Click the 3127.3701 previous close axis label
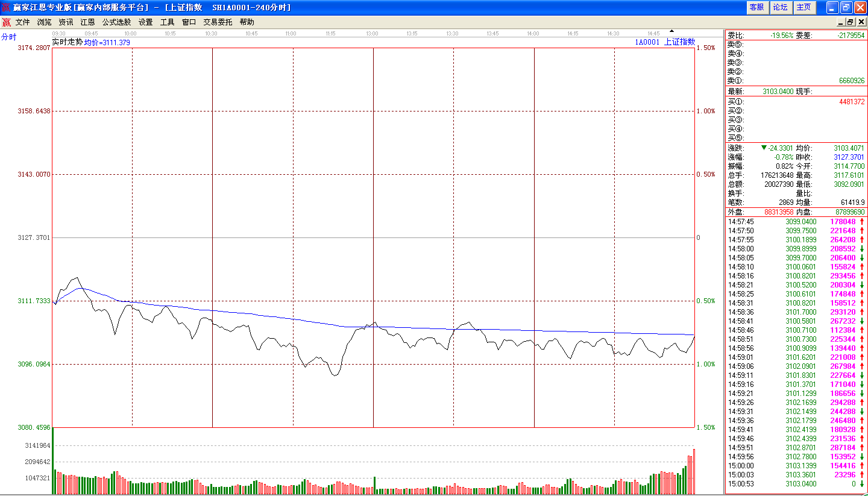This screenshot has height=496, width=868. pyautogui.click(x=34, y=238)
